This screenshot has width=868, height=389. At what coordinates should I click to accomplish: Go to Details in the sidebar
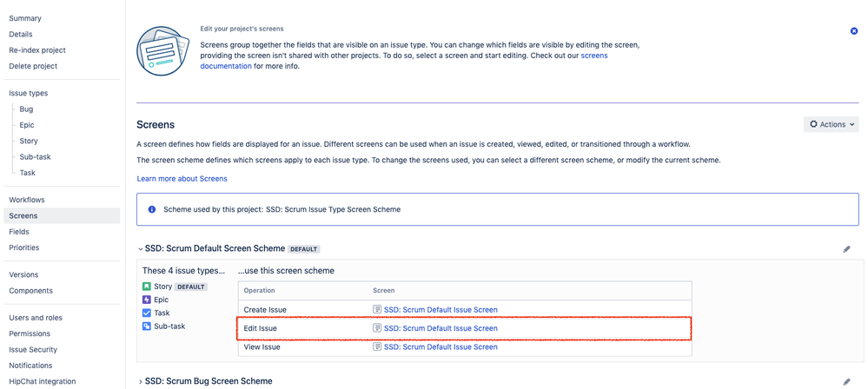[21, 35]
